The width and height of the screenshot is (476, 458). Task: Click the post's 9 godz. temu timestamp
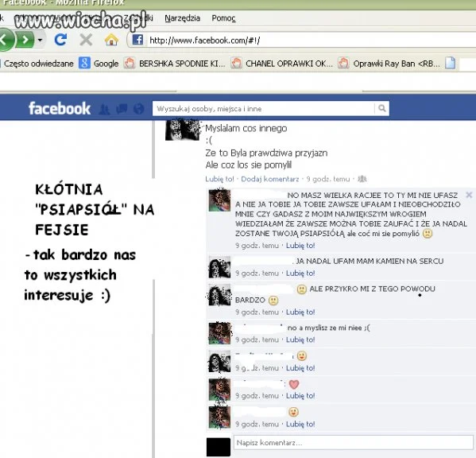point(328,179)
